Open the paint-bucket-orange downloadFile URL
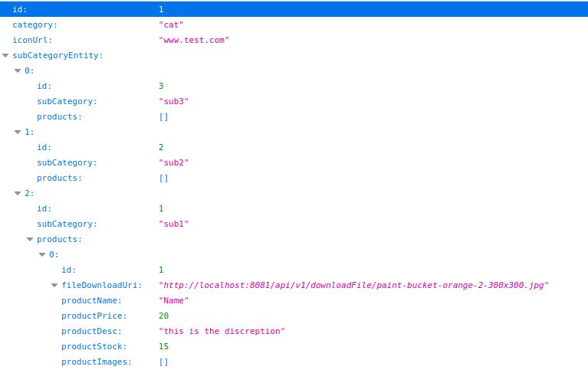588x383 pixels. tap(353, 285)
